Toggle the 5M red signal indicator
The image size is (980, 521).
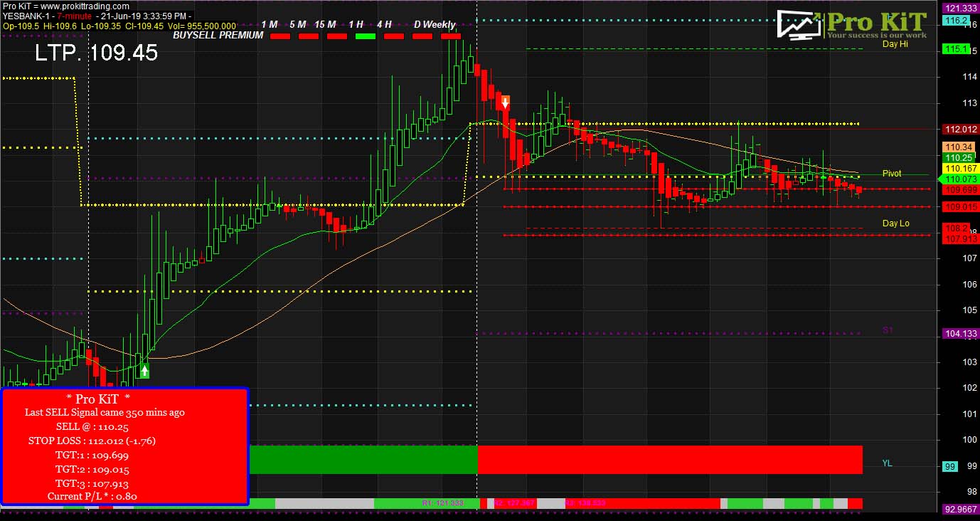307,36
